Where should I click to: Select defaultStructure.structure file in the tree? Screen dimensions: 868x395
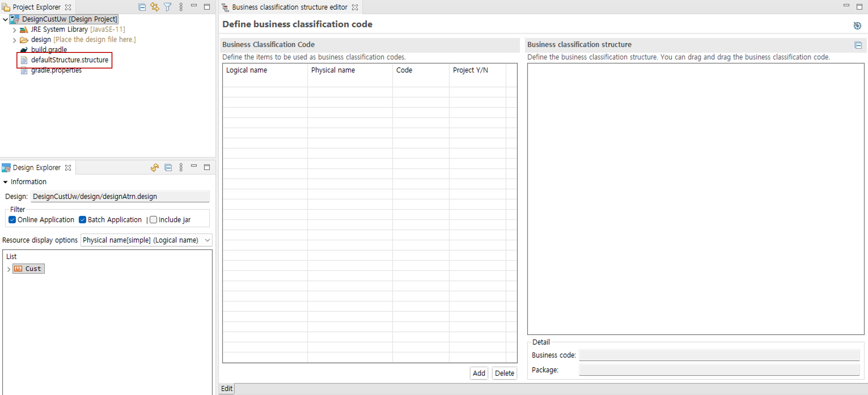click(x=69, y=60)
